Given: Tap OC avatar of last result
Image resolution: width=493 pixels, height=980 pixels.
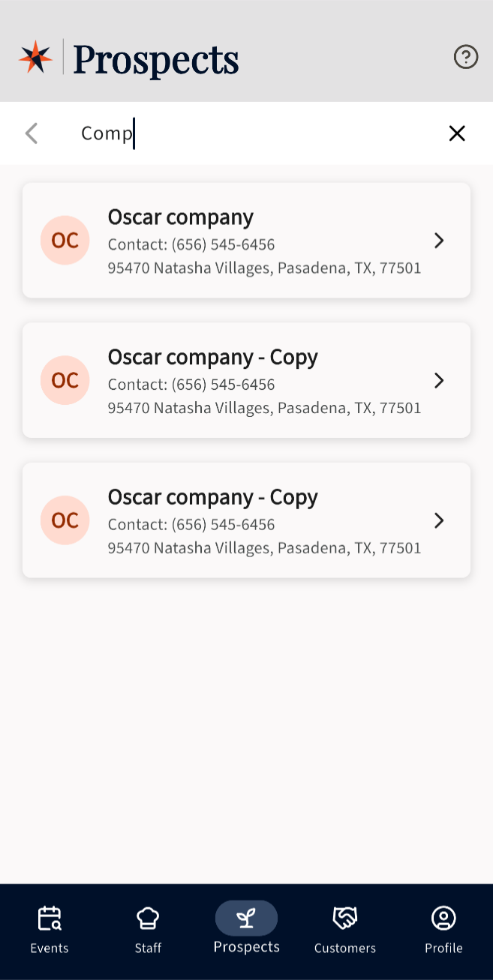Looking at the screenshot, I should [x=65, y=520].
